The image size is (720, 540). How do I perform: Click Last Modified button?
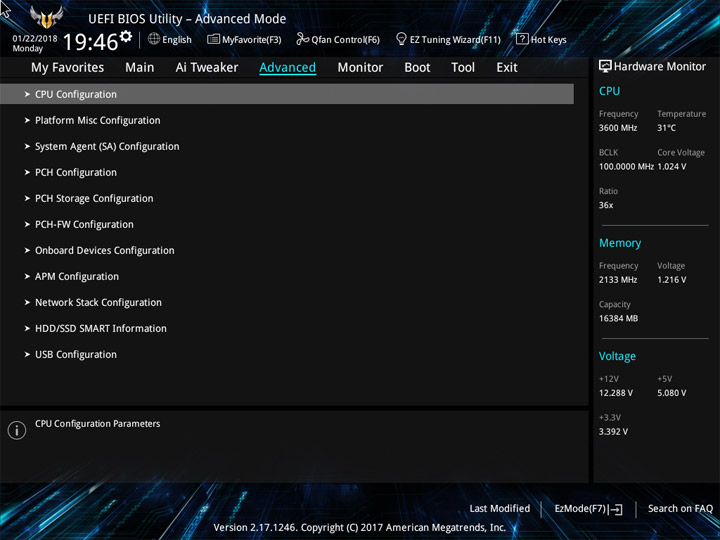click(x=500, y=509)
